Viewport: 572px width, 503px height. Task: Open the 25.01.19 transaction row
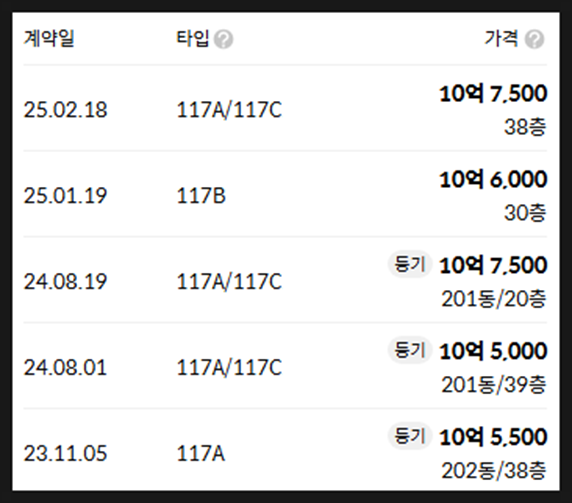285,195
